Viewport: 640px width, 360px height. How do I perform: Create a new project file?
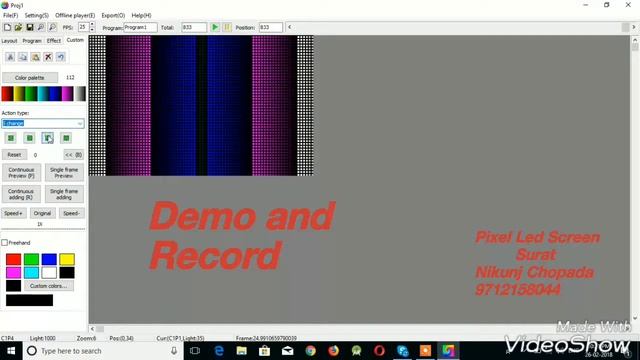point(7,27)
